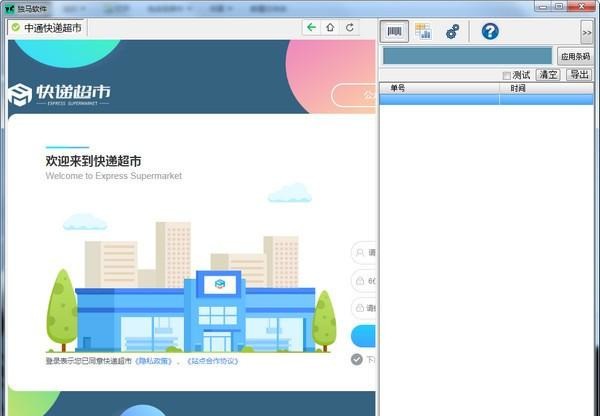
Task: Open the home page icon
Action: click(330, 28)
